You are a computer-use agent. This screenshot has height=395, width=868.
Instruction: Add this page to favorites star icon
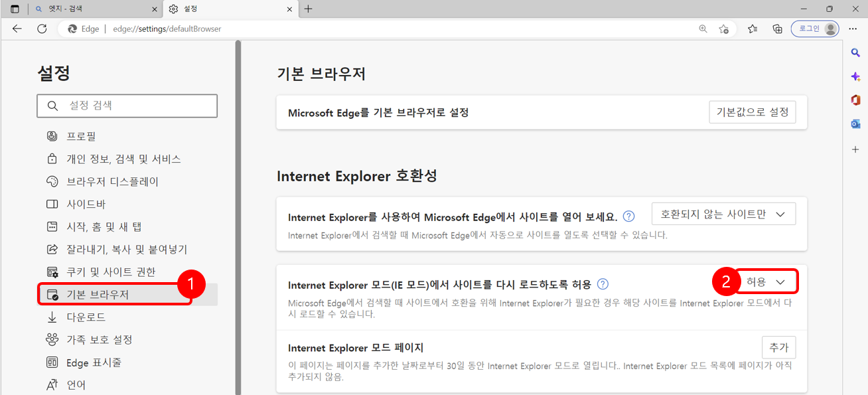723,29
